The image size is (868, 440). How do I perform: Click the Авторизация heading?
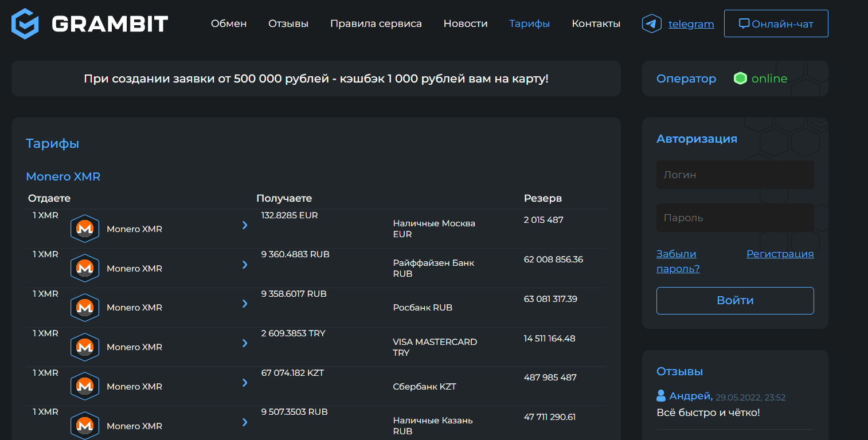coord(697,139)
